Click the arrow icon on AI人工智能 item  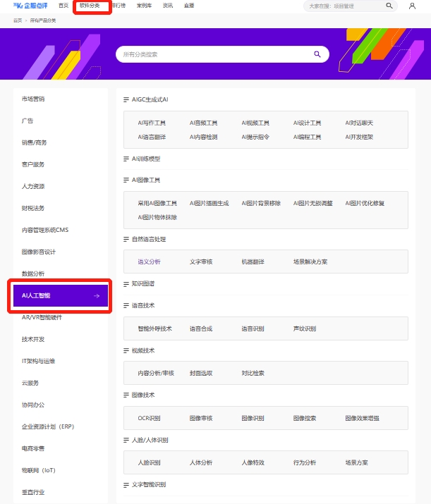point(97,296)
